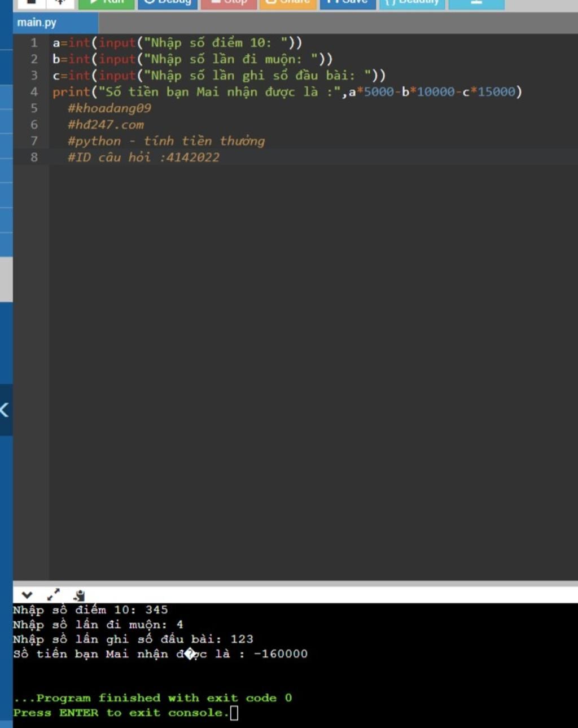Save the code with the blue Save button

(x=348, y=4)
